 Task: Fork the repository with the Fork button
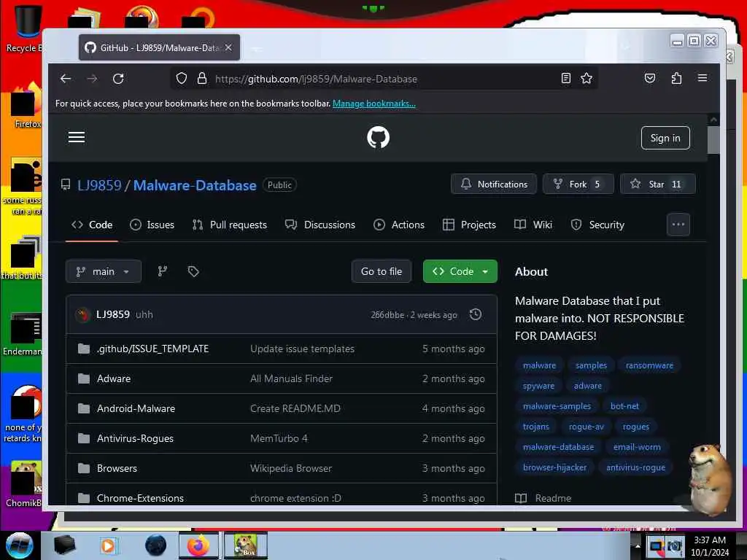point(578,184)
